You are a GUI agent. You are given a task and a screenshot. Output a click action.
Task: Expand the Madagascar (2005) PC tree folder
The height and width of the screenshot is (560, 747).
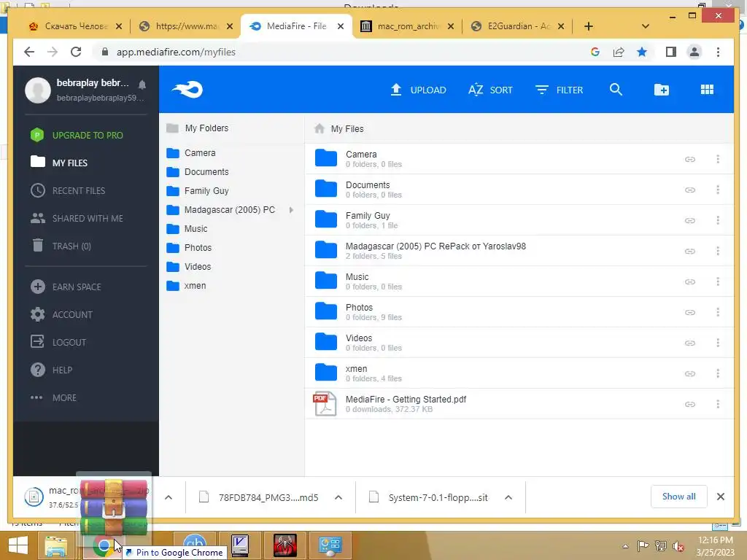point(291,210)
